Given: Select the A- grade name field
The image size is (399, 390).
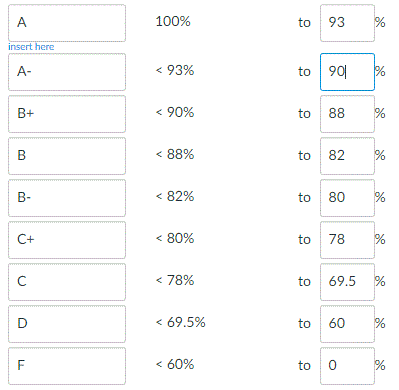Looking at the screenshot, I should [x=67, y=72].
